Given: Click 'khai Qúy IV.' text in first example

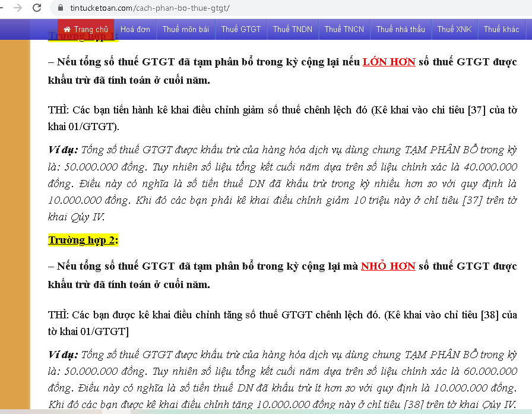Looking at the screenshot, I should (77, 217).
